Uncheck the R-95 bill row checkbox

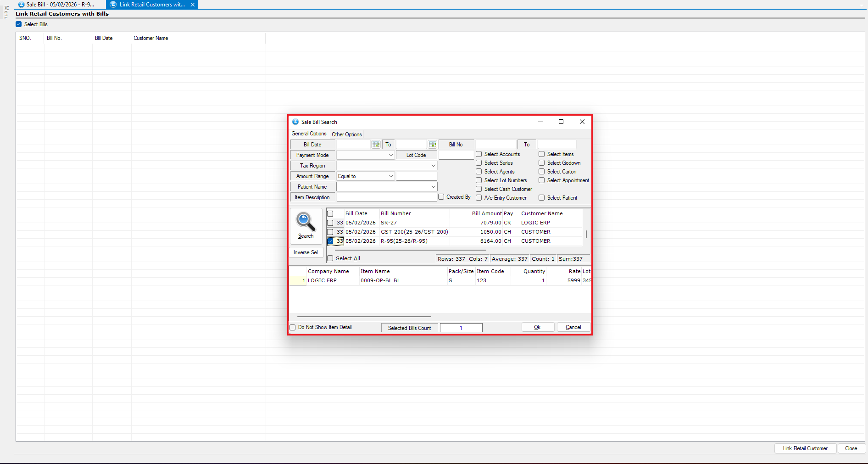330,241
